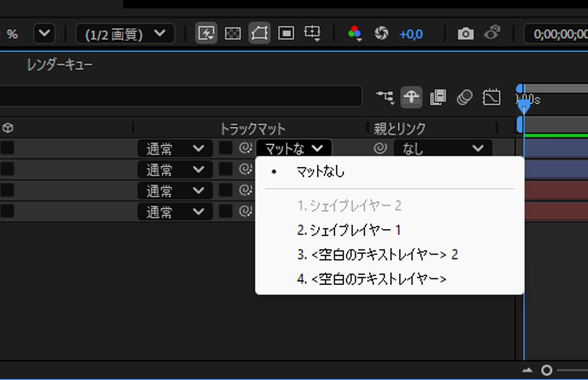Switch to the レンダーキュー tab
The height and width of the screenshot is (380, 588).
click(59, 64)
